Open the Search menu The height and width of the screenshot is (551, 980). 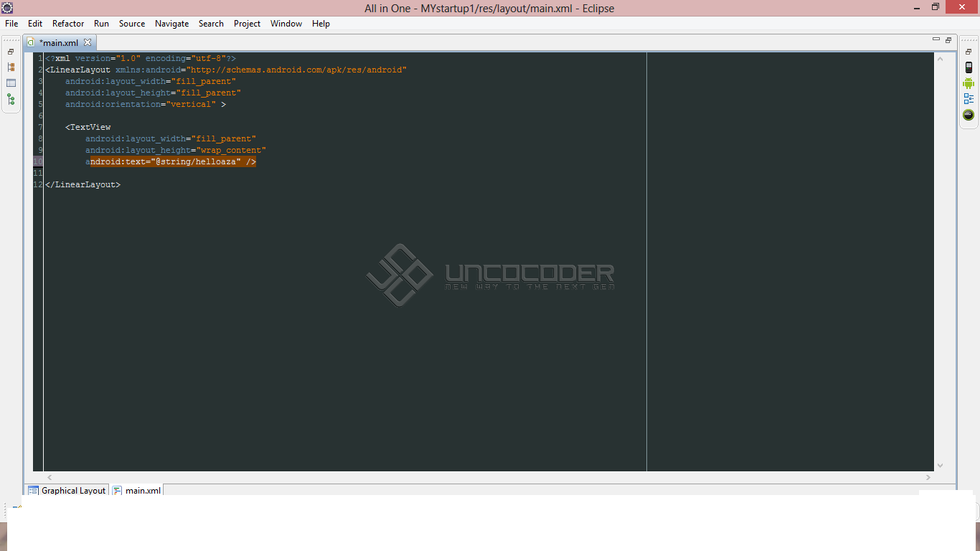(211, 24)
